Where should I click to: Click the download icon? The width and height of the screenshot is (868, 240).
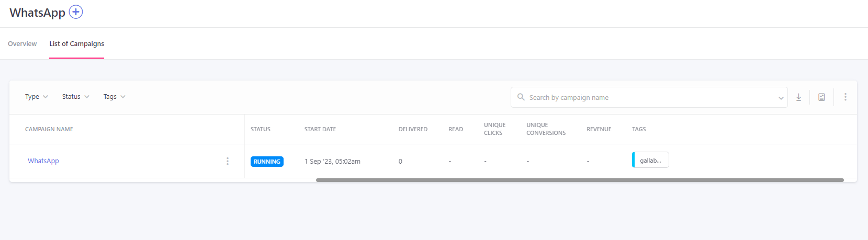pyautogui.click(x=798, y=97)
